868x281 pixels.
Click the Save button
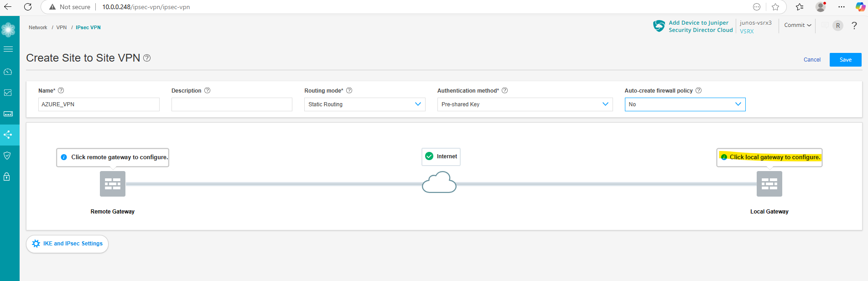point(846,60)
